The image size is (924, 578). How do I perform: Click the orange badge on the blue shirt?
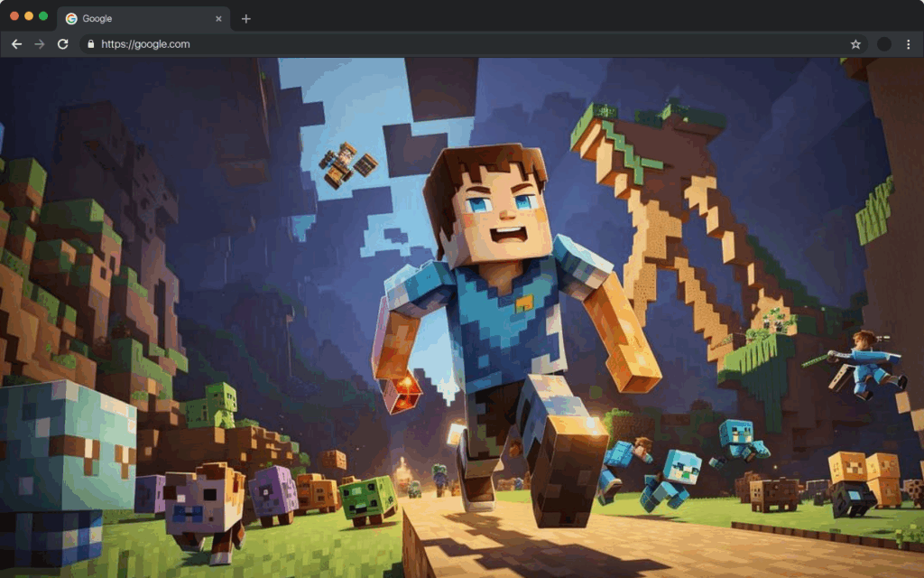(x=523, y=304)
